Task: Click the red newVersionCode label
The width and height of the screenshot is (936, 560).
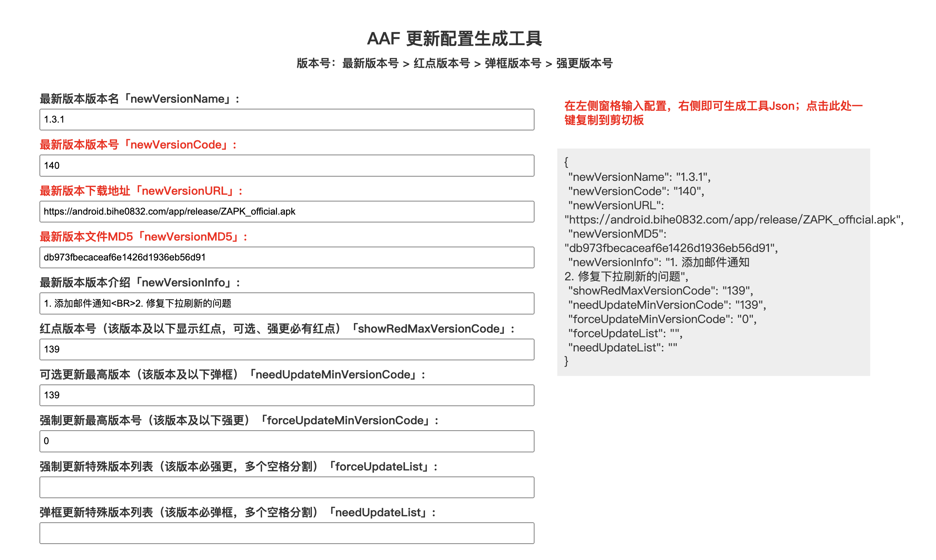Action: click(x=139, y=145)
